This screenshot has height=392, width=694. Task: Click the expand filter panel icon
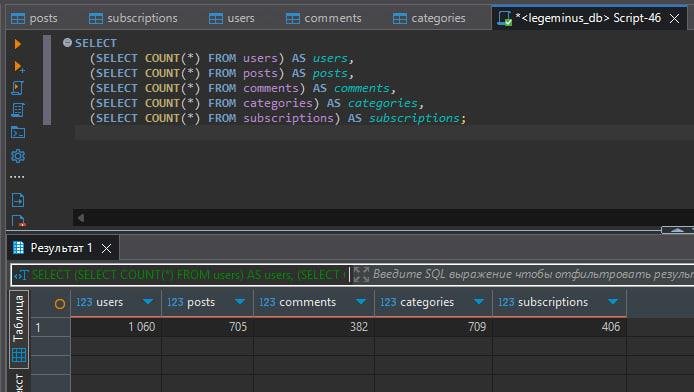tap(361, 274)
